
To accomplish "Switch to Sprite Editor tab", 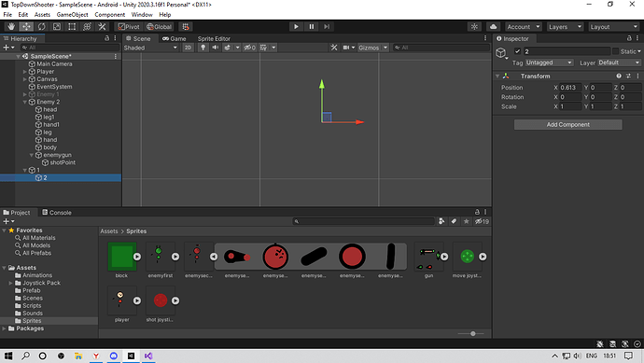I will pyautogui.click(x=214, y=38).
